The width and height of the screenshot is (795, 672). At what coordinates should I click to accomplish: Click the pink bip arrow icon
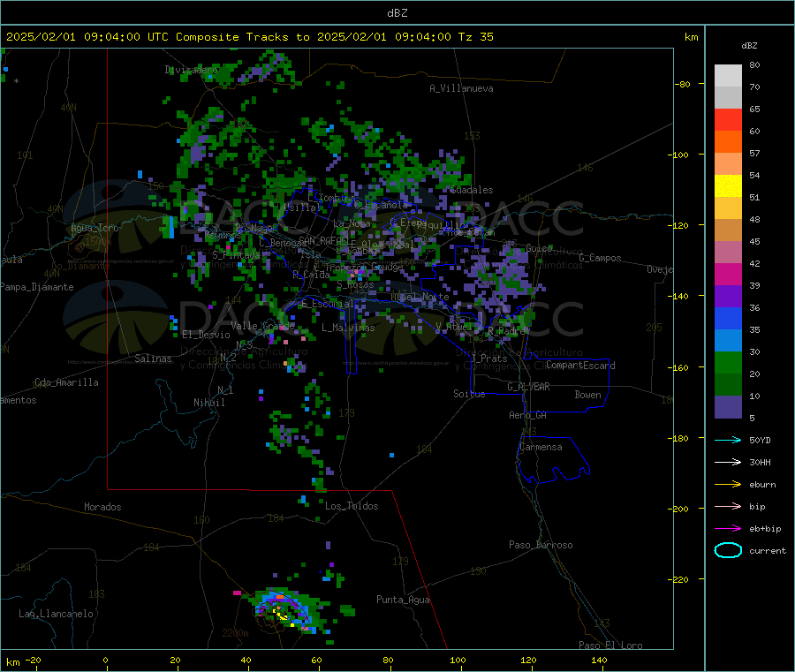tap(728, 506)
